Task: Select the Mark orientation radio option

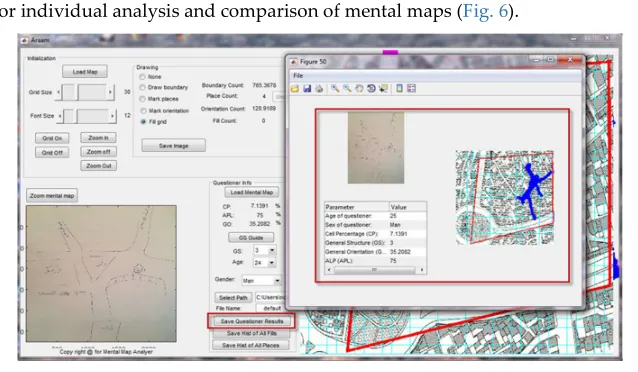Action: pyautogui.click(x=143, y=111)
